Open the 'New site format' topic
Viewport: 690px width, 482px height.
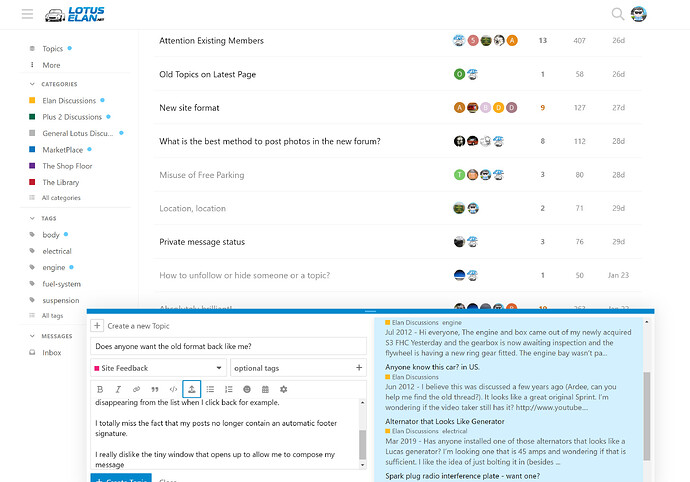[189, 108]
